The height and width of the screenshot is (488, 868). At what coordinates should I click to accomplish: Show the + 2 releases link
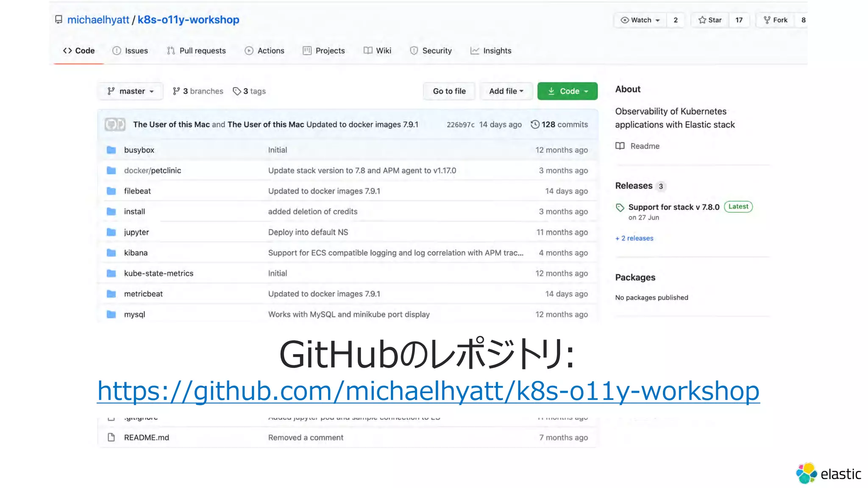(634, 238)
